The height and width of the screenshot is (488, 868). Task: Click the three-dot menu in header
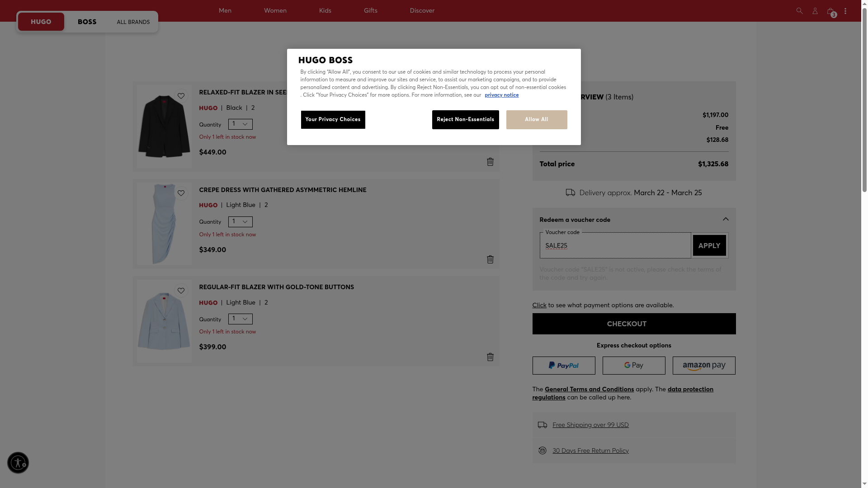coord(845,11)
